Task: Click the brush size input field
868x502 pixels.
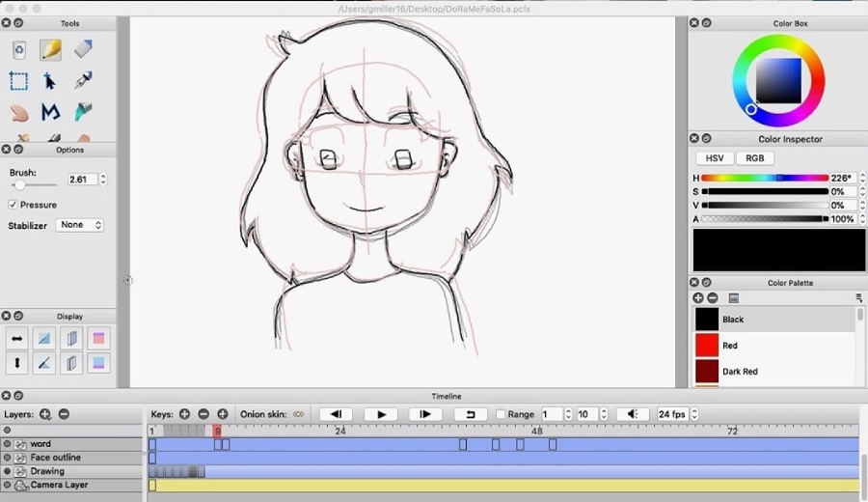Action: tap(81, 180)
